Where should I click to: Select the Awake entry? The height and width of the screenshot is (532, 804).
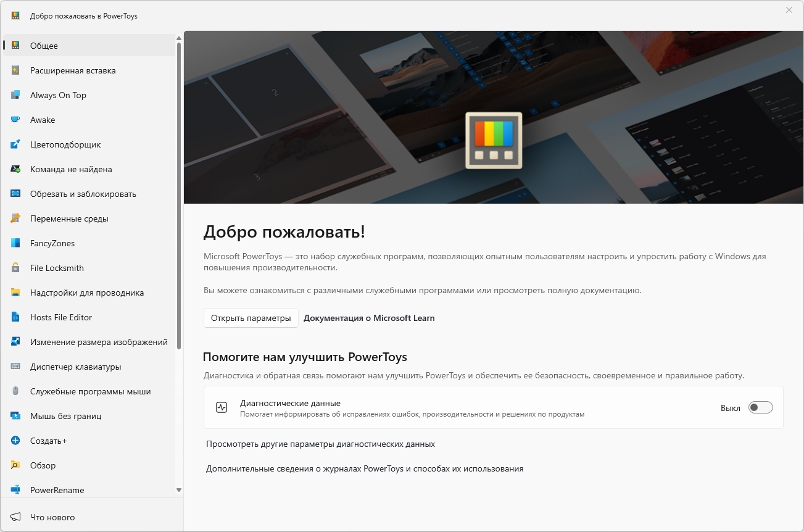pyautogui.click(x=89, y=120)
